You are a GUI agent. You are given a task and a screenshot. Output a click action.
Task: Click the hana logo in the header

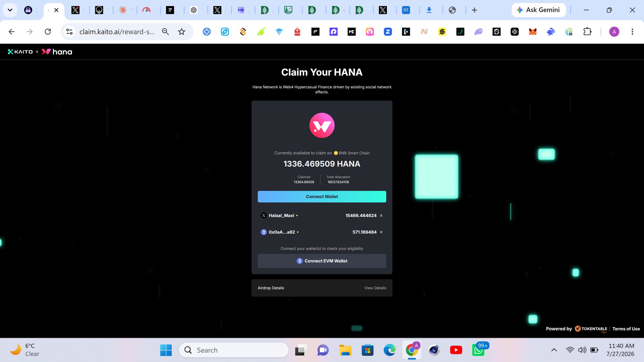click(57, 52)
